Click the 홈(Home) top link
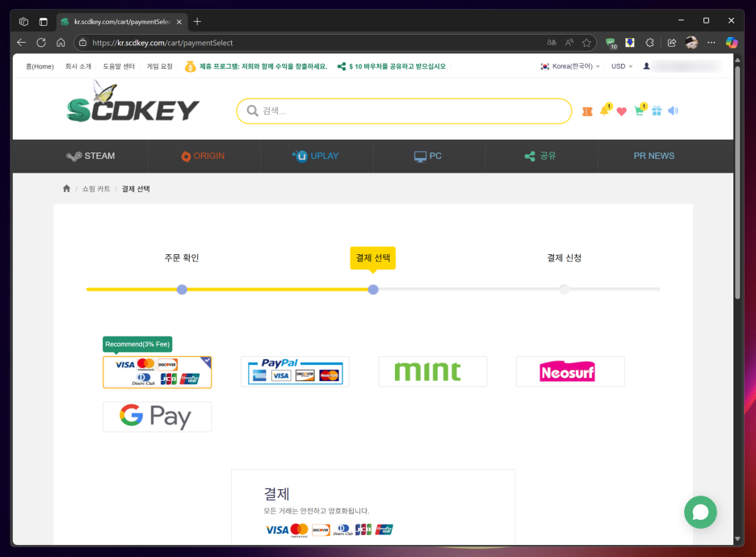The image size is (756, 557). (x=40, y=66)
